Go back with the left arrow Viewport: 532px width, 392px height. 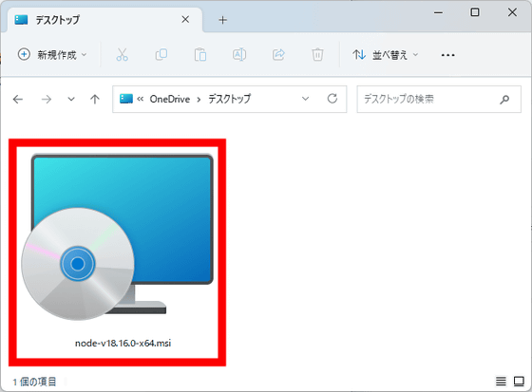(x=18, y=99)
